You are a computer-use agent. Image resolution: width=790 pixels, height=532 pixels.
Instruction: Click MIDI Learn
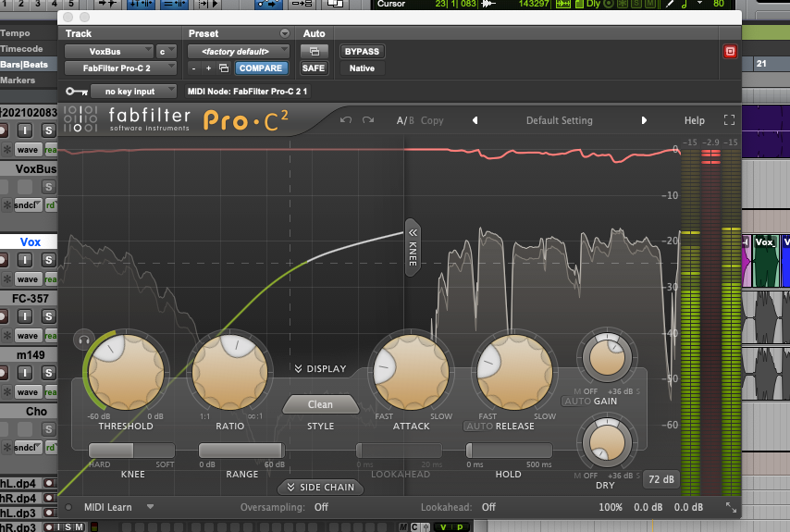coord(108,507)
